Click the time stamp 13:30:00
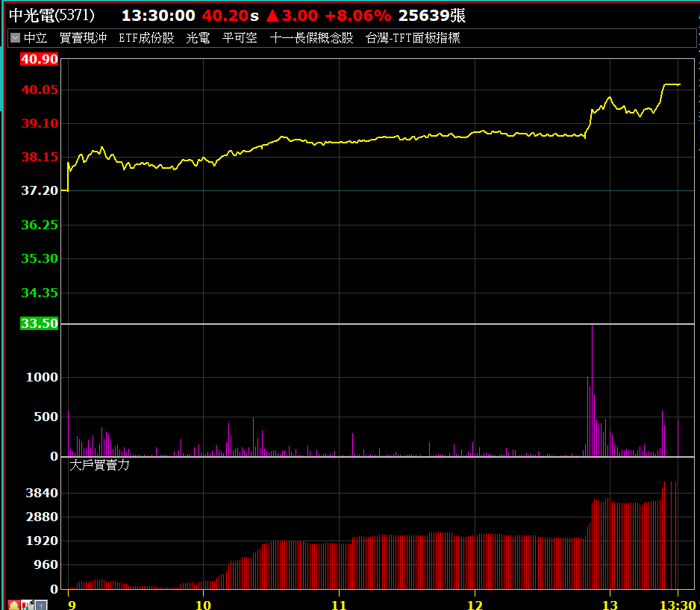This screenshot has width=700, height=610. pos(158,16)
